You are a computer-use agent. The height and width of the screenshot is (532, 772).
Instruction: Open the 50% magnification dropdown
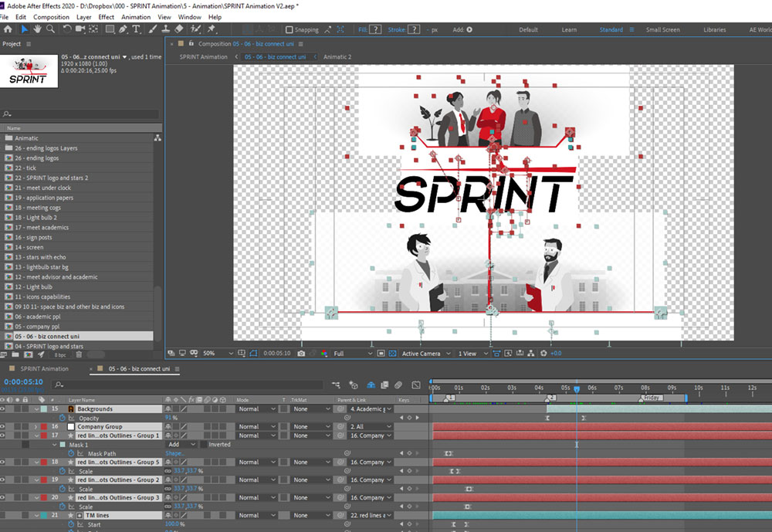tap(218, 353)
